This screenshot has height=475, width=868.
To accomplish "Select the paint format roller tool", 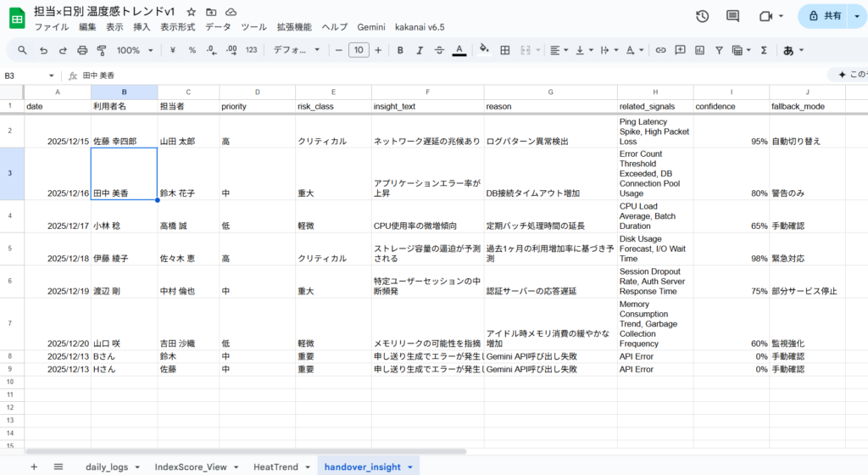I will (x=103, y=51).
